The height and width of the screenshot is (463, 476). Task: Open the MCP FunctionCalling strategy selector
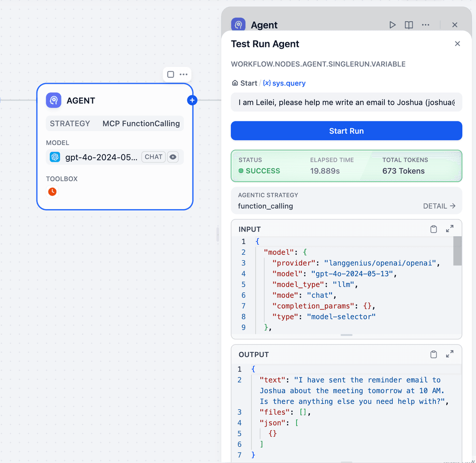pyautogui.click(x=141, y=123)
